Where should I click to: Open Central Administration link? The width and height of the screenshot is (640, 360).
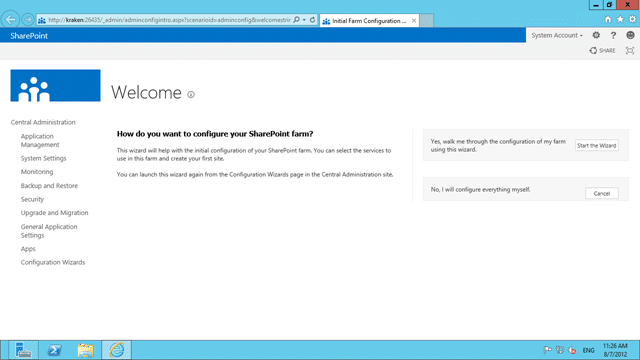(x=43, y=122)
